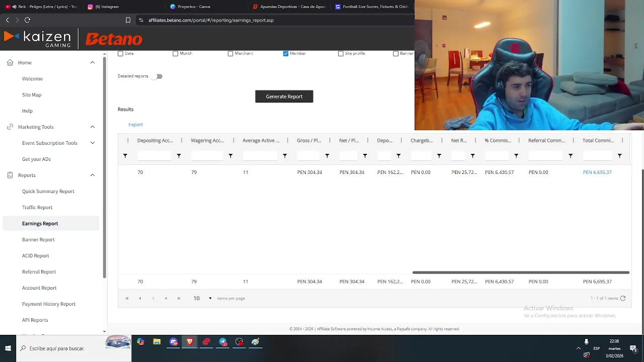Viewport: 644px width, 362px height.
Task: Click filter icon for Chargeb... column
Action: [439, 156]
